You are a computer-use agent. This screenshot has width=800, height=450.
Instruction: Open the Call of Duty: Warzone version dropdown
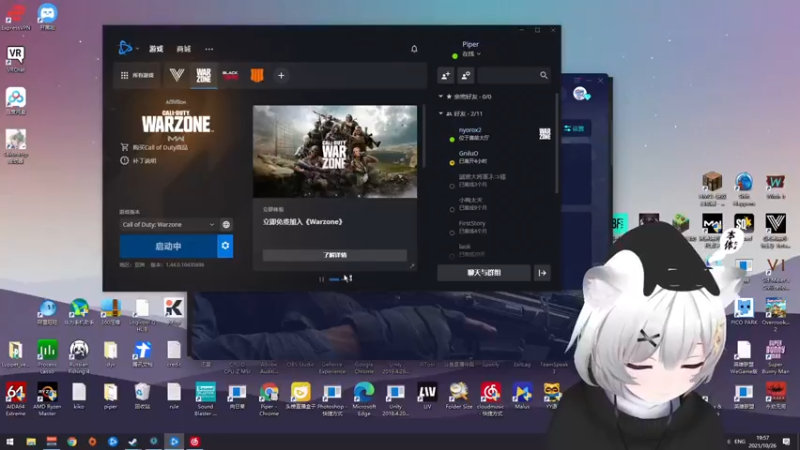168,224
